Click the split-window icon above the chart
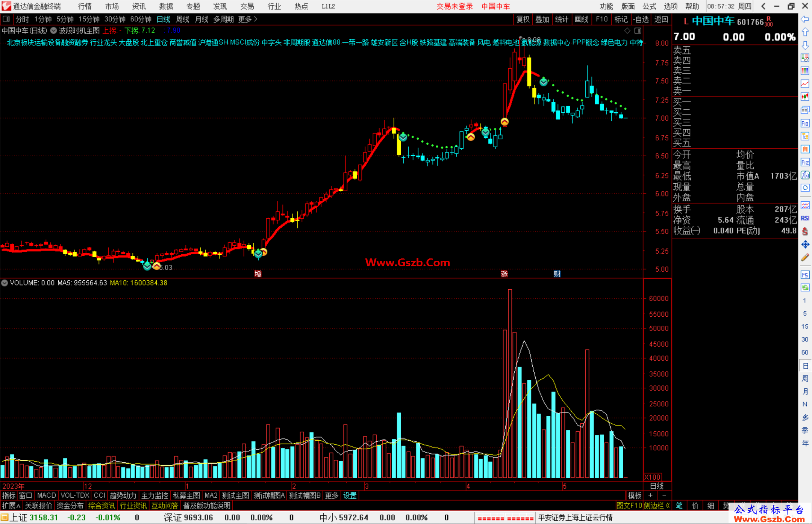This screenshot has width=812, height=524. (638, 30)
